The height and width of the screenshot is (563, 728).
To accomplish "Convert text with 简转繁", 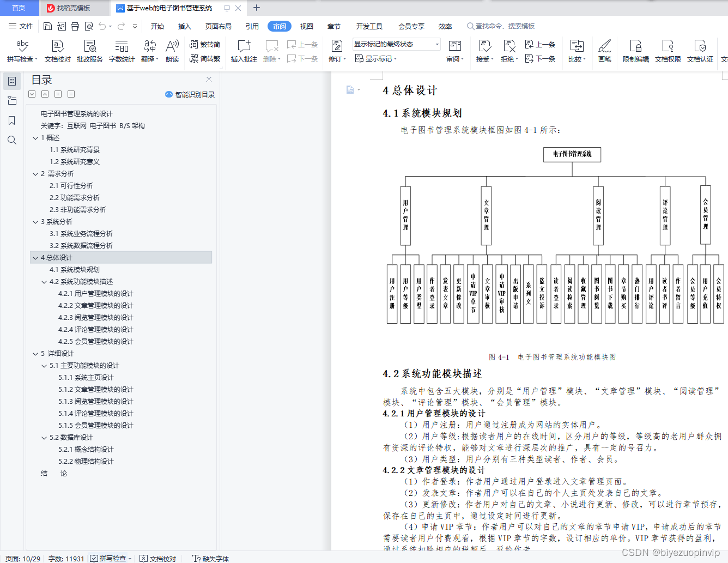I will tap(205, 58).
